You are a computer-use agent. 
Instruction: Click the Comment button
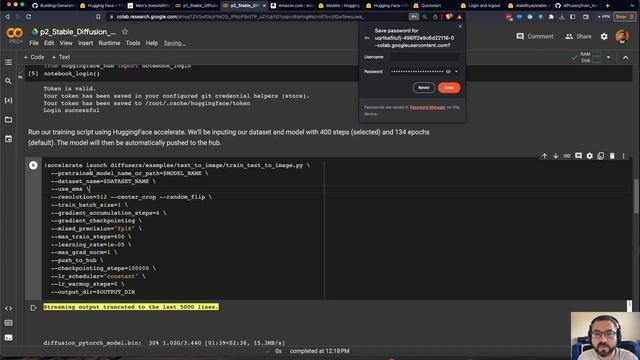[x=535, y=36]
